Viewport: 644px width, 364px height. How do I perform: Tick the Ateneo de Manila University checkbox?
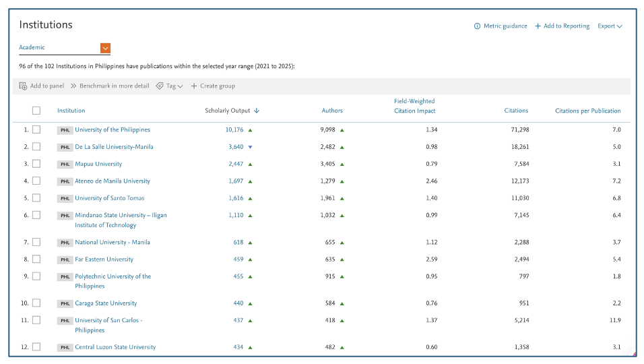pos(36,181)
